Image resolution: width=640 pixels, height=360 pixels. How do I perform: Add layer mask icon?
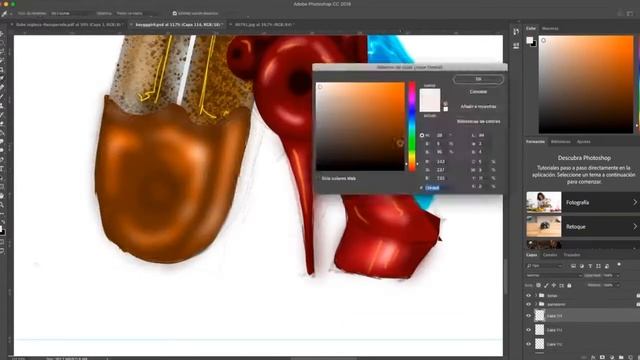(602, 357)
